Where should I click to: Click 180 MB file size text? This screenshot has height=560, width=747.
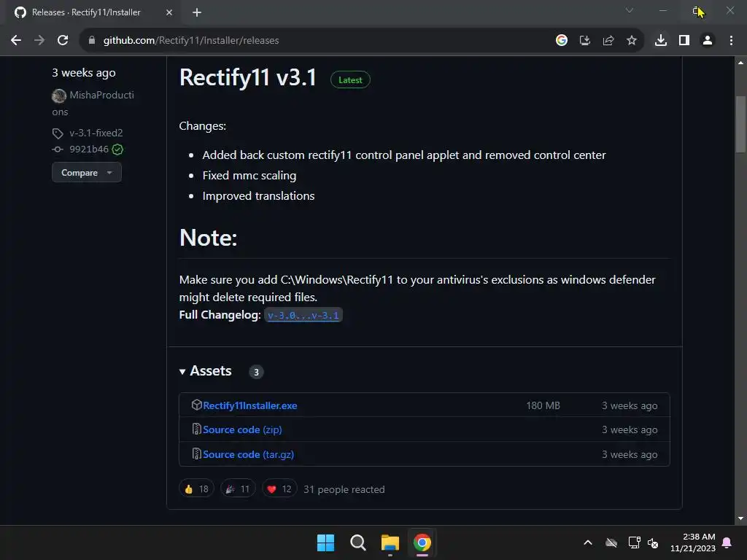[x=543, y=405]
